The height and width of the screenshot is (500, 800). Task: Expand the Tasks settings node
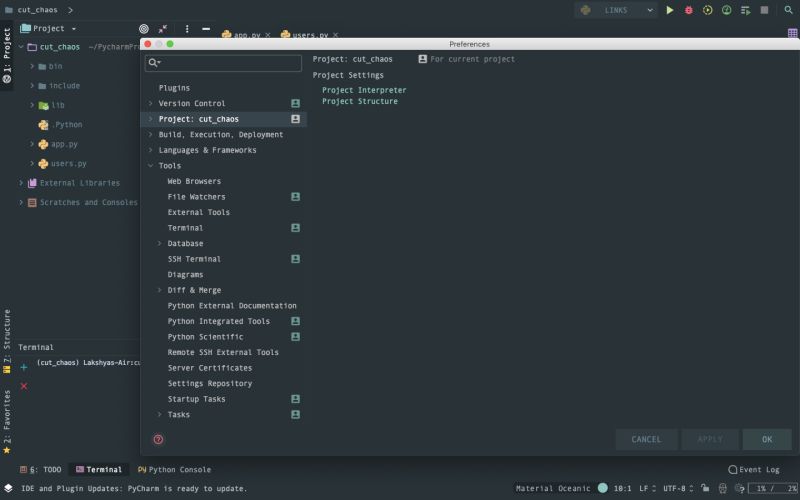159,414
